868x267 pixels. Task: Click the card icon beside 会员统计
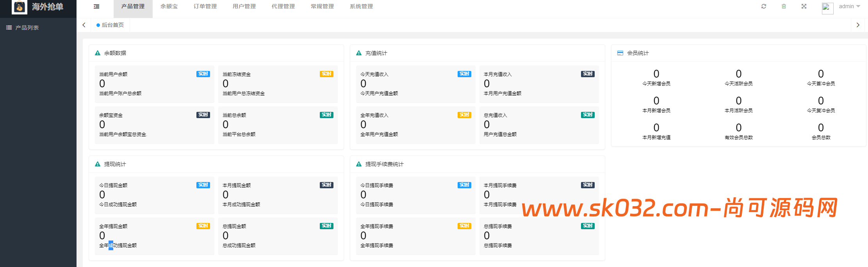pos(620,53)
